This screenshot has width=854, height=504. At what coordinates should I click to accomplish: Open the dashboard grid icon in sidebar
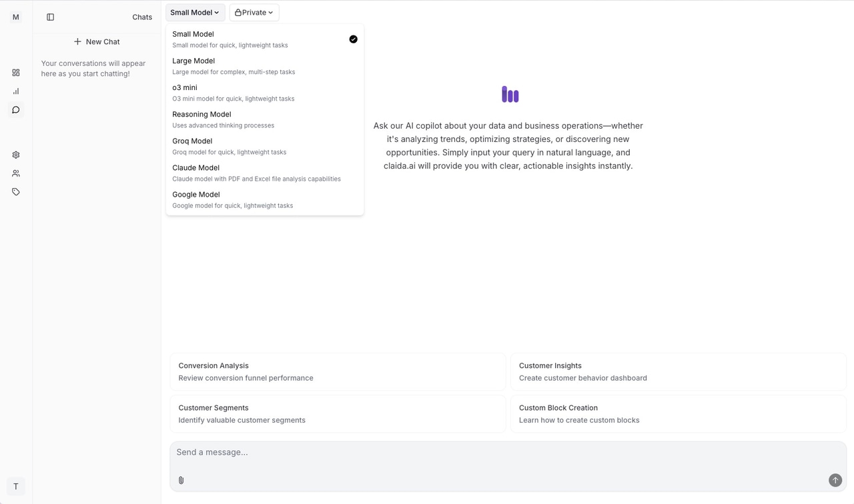coord(16,73)
